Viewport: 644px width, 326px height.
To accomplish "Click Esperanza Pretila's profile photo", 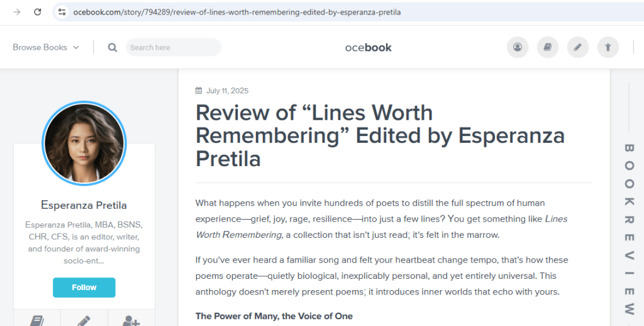I will click(84, 143).
